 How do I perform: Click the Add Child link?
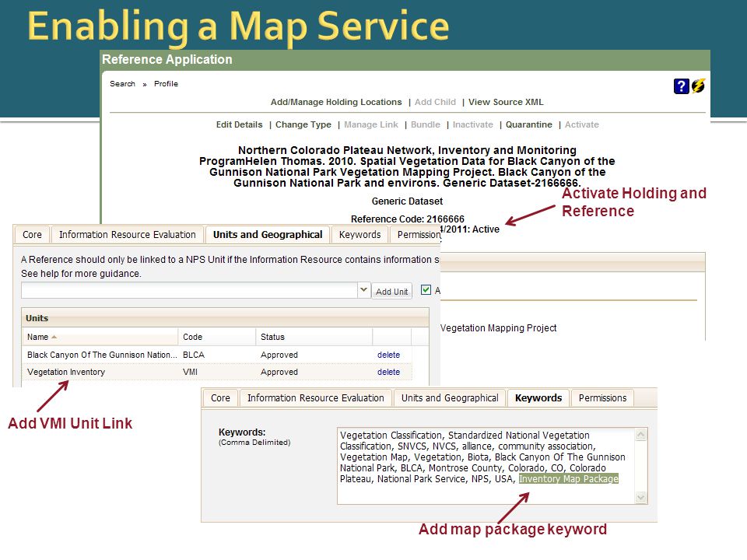(435, 102)
